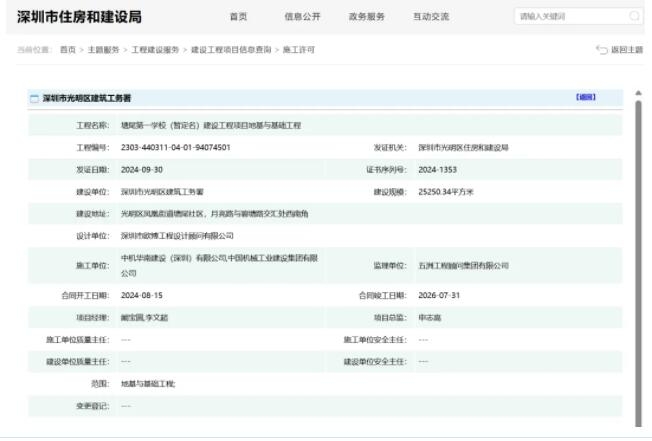This screenshot has width=652, height=441.
Task: Open the 首页 navigation menu item
Action: point(237,17)
